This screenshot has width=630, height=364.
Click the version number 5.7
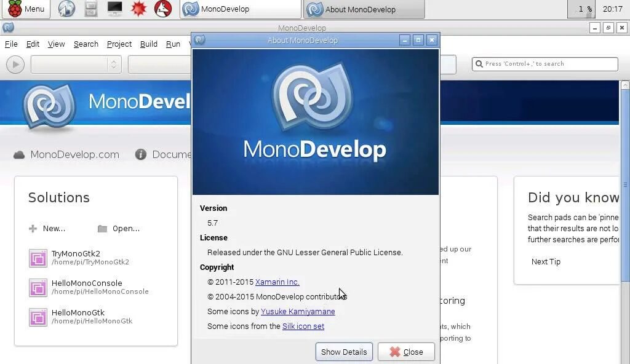click(212, 223)
